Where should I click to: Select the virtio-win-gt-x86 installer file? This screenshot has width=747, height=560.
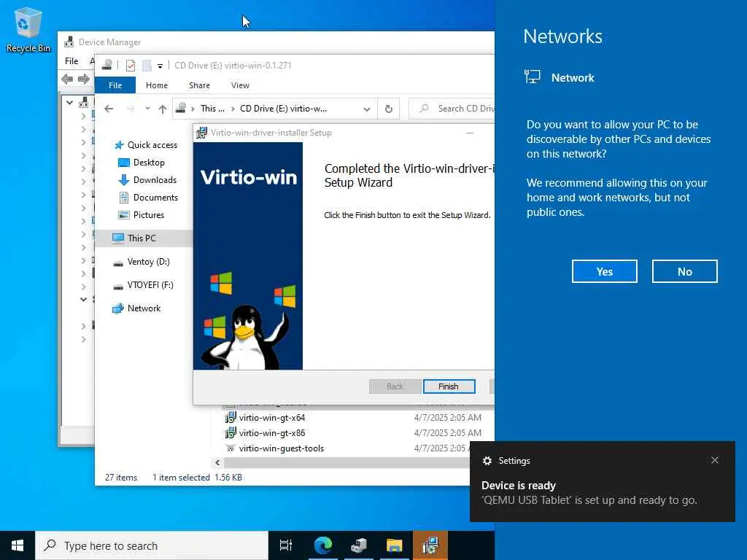tap(271, 433)
